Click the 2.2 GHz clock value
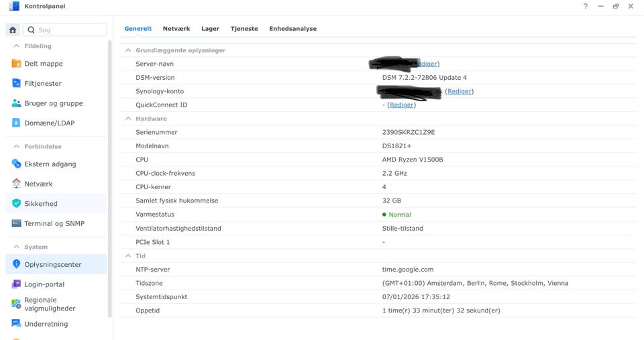644x340 pixels. 394,173
